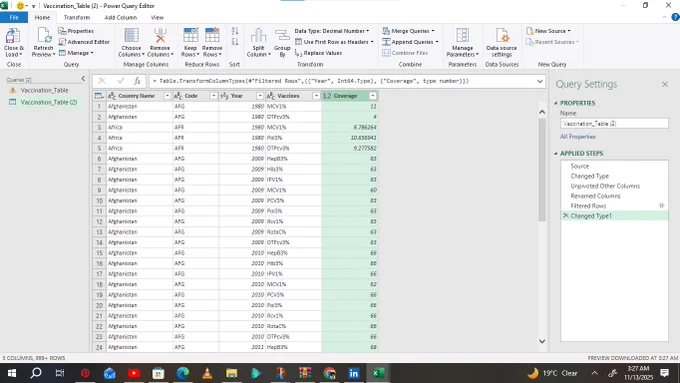This screenshot has width=680, height=383.
Task: Open Year column filter dropdown
Action: coord(260,96)
